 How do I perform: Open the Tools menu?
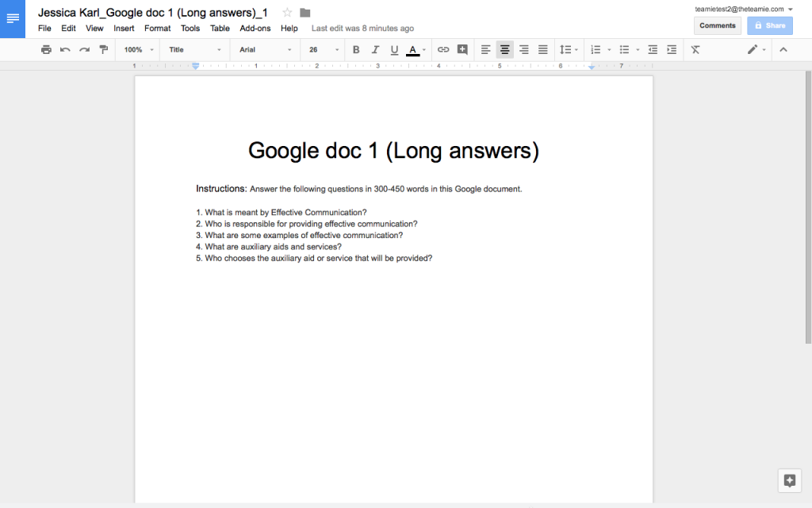click(x=190, y=29)
